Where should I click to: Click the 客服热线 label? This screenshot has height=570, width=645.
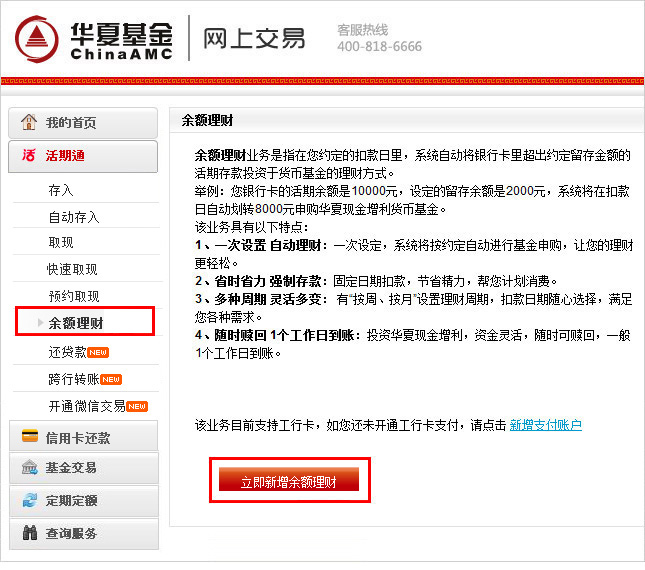tap(363, 30)
